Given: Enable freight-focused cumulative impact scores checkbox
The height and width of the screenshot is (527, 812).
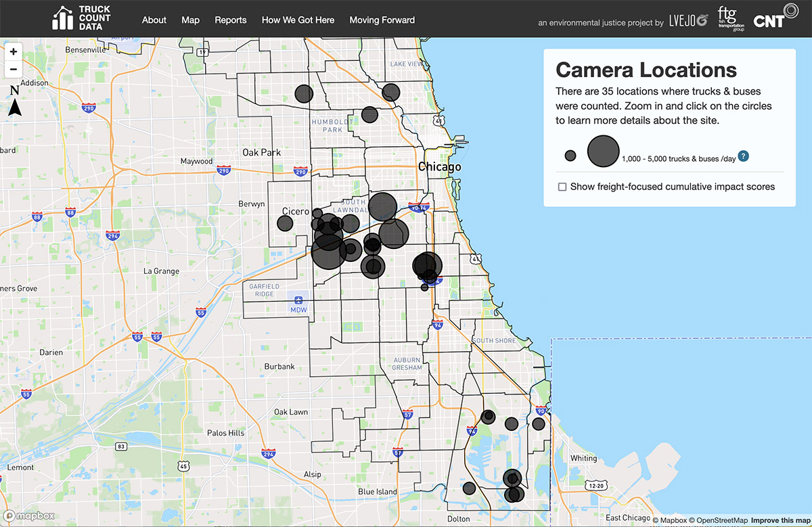Looking at the screenshot, I should pos(562,187).
